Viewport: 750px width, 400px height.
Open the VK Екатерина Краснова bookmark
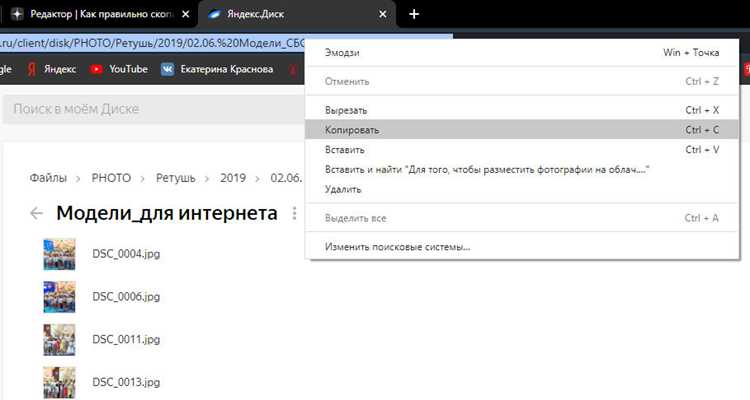pos(217,69)
